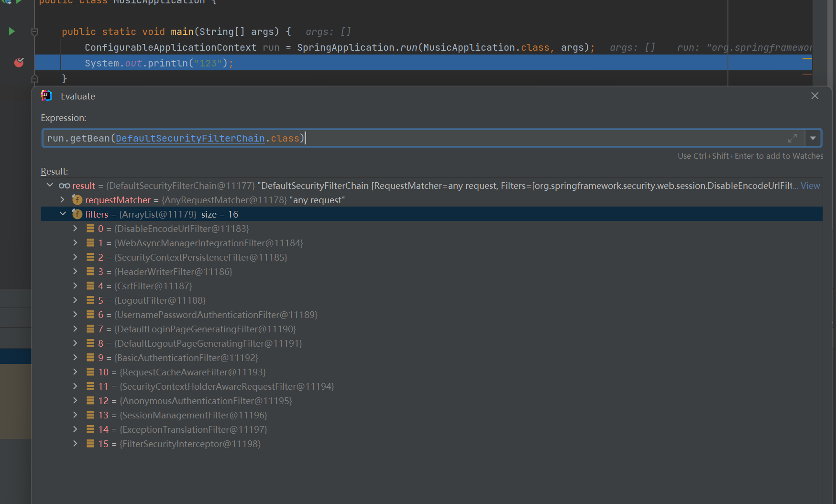Select the CsrfFilter list entry

153,286
